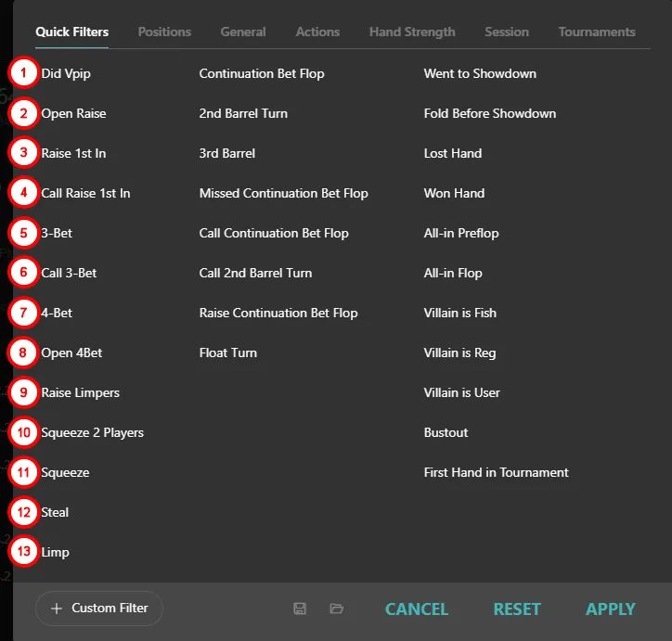Choose the Float Turn filter
This screenshot has height=641, width=672.
228,353
